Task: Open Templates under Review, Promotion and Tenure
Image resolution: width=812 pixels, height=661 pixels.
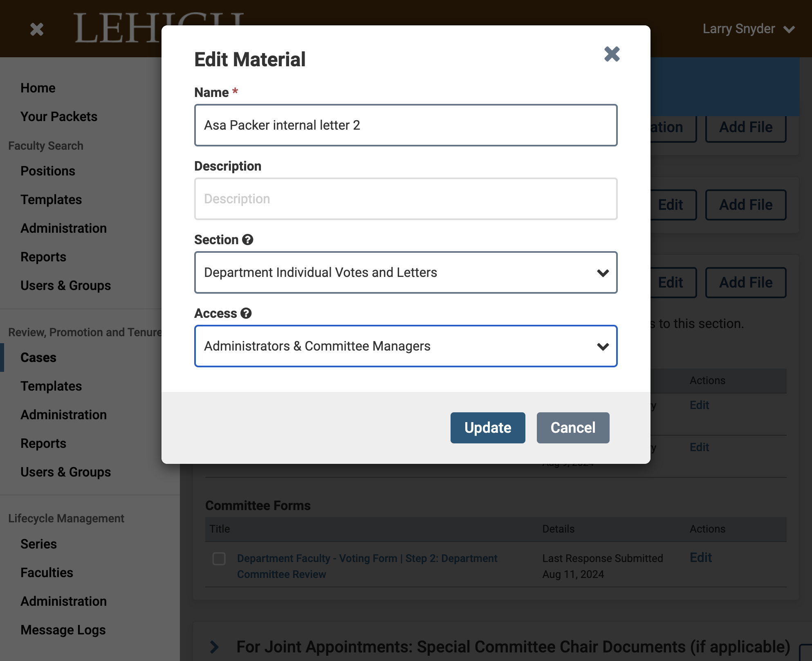Action: (x=51, y=386)
